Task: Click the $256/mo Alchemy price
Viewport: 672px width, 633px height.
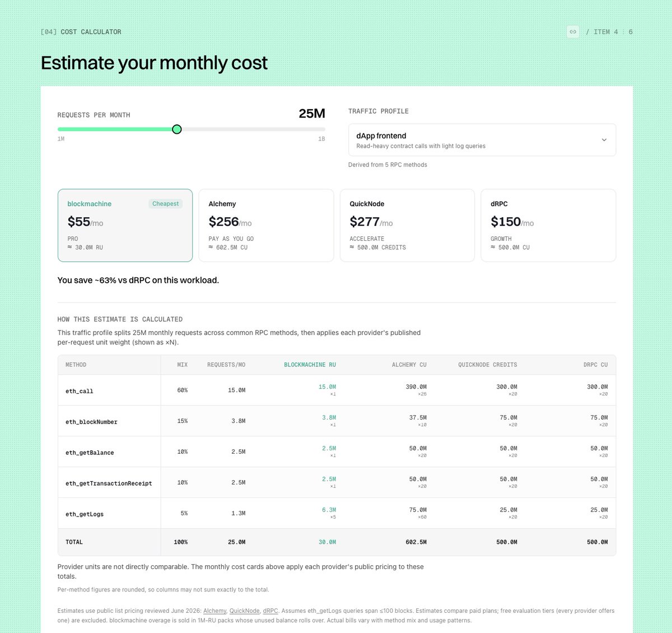Action: coord(230,222)
